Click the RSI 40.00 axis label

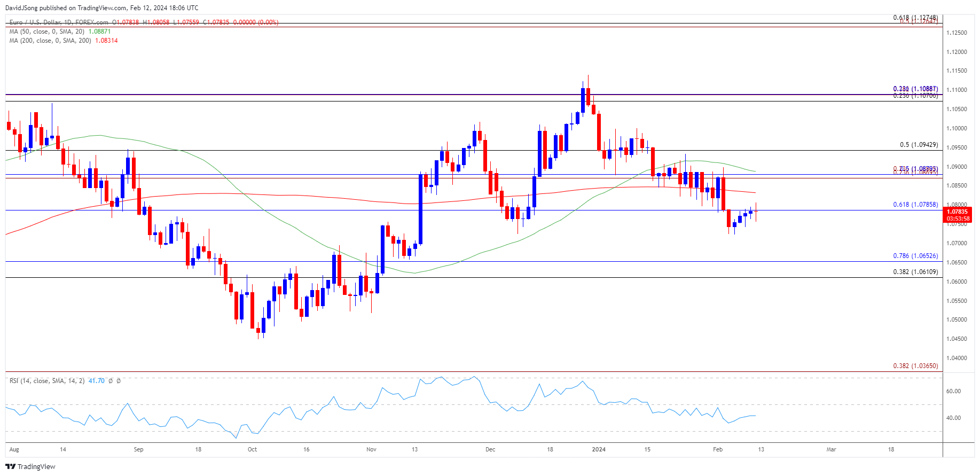953,418
